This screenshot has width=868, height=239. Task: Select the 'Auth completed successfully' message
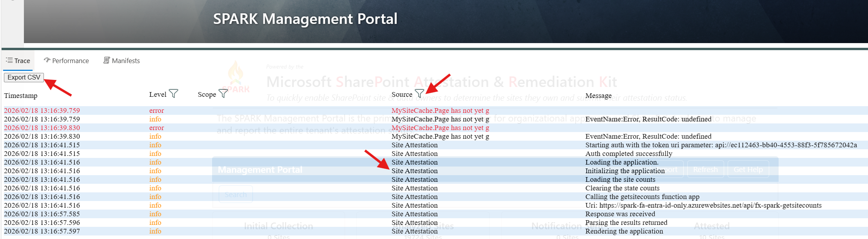tap(628, 154)
